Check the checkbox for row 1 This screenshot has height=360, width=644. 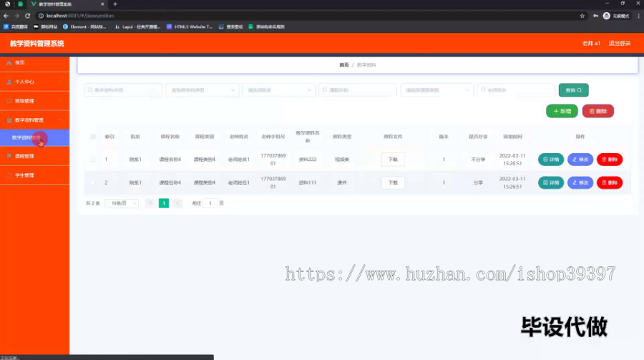93,160
